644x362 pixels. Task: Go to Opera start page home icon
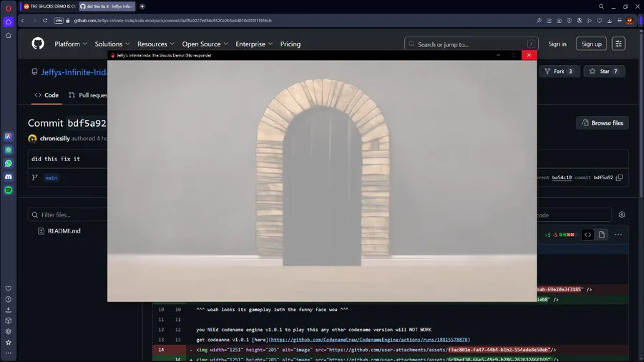[x=8, y=21]
